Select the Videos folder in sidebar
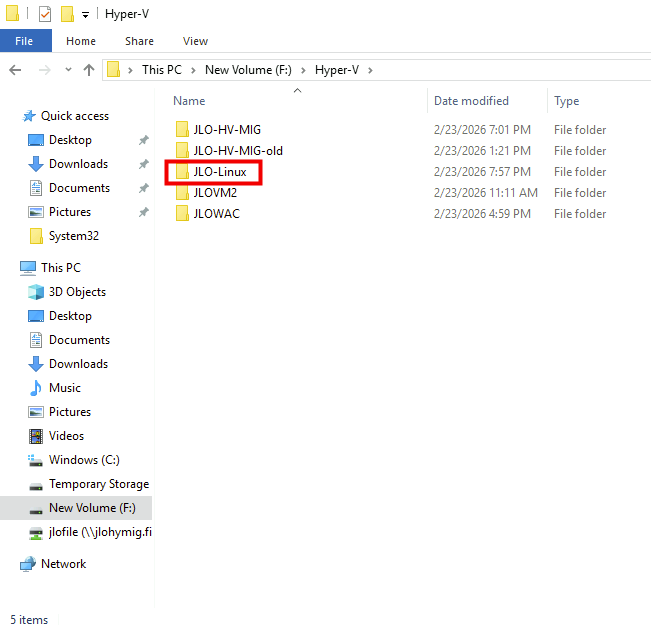The image size is (651, 629). point(68,436)
